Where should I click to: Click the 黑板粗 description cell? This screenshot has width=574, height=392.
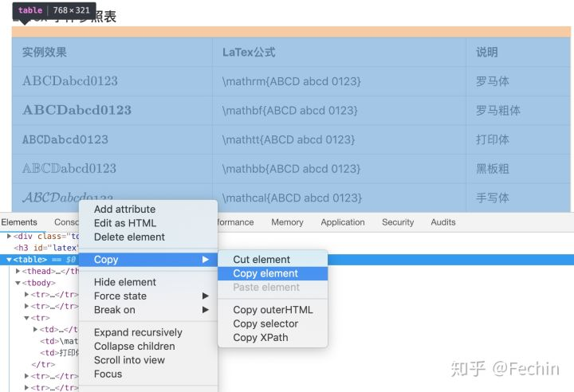click(518, 169)
